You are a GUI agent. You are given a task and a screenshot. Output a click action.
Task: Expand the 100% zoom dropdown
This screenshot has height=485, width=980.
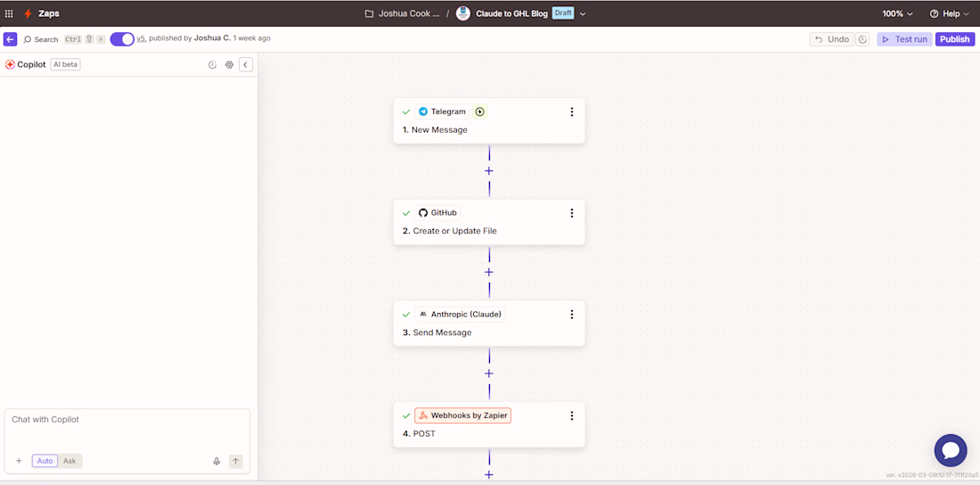(897, 13)
